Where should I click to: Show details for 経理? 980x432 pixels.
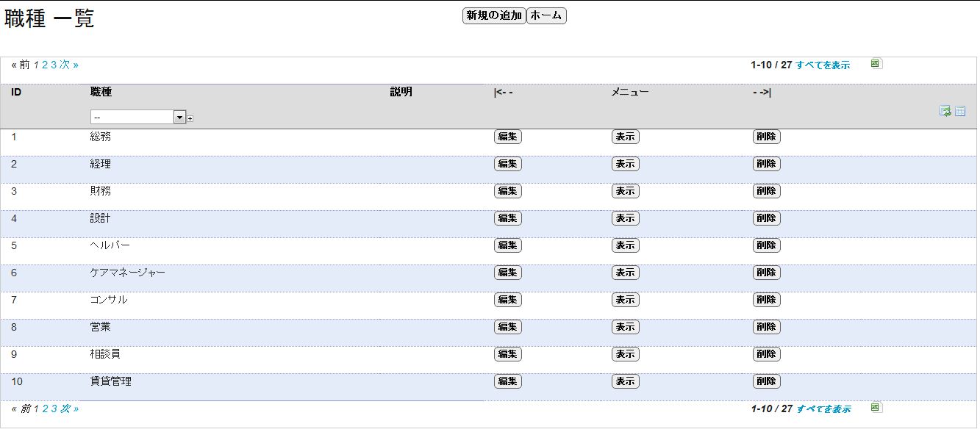click(x=626, y=164)
